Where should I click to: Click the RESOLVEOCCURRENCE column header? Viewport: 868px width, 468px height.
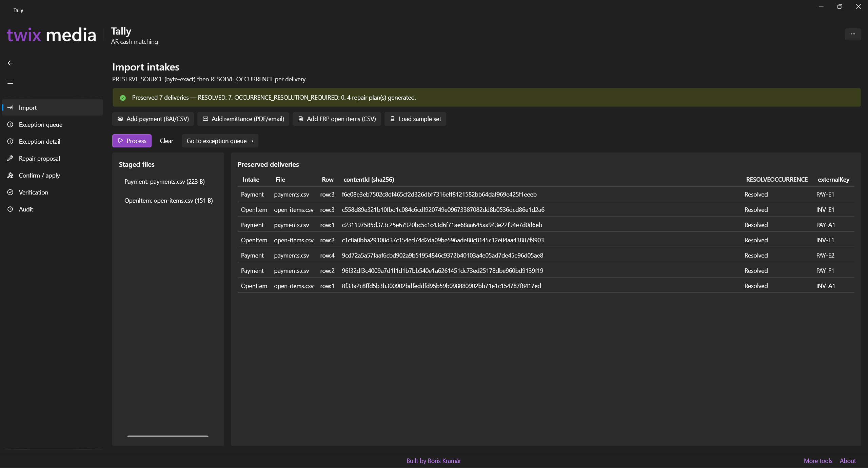click(x=777, y=180)
